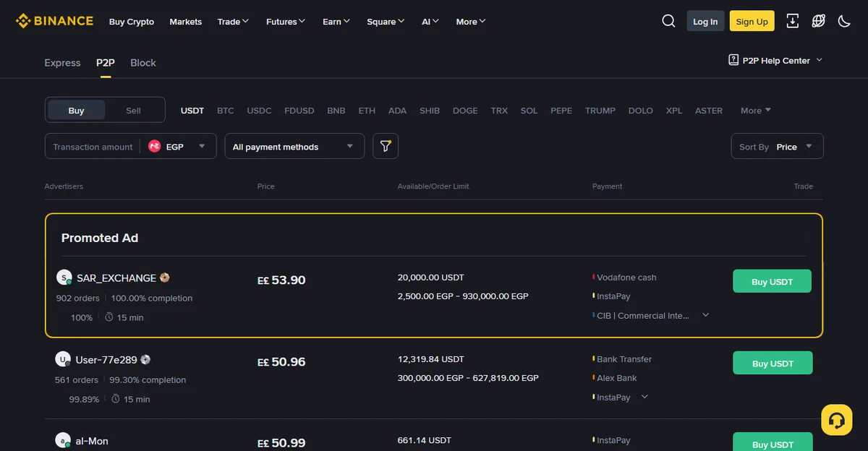Open User-77e289 advertiser profile link
The width and height of the screenshot is (868, 451).
(x=106, y=359)
